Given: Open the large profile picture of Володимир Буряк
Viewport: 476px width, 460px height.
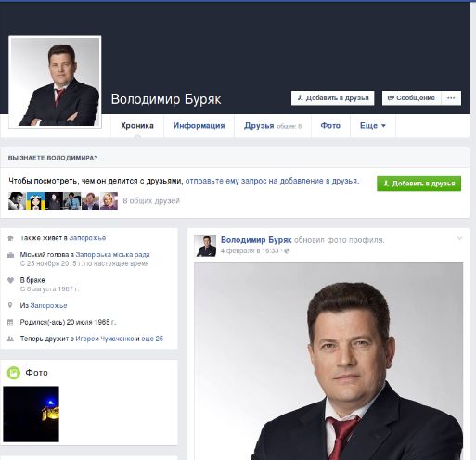Looking at the screenshot, I should click(x=55, y=82).
